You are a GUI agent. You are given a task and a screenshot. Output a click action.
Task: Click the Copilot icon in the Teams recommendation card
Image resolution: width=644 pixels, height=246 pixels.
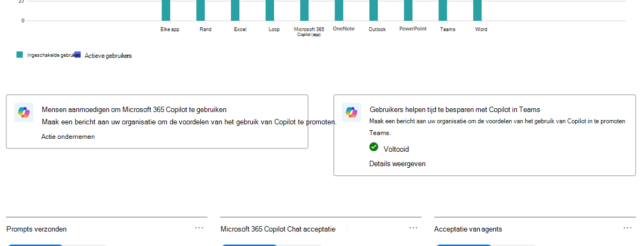pos(351,112)
